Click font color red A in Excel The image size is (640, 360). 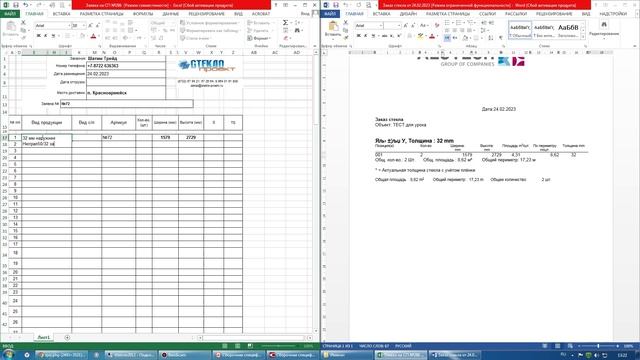93,36
